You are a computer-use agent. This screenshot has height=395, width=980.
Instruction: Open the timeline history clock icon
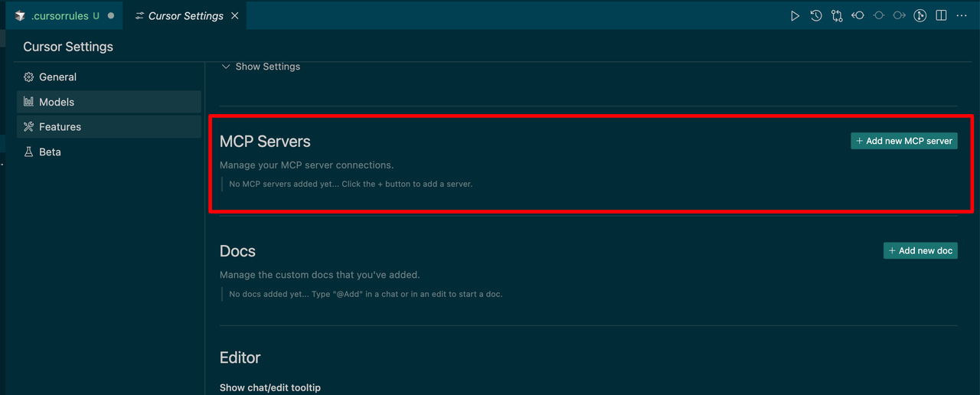click(x=816, y=15)
